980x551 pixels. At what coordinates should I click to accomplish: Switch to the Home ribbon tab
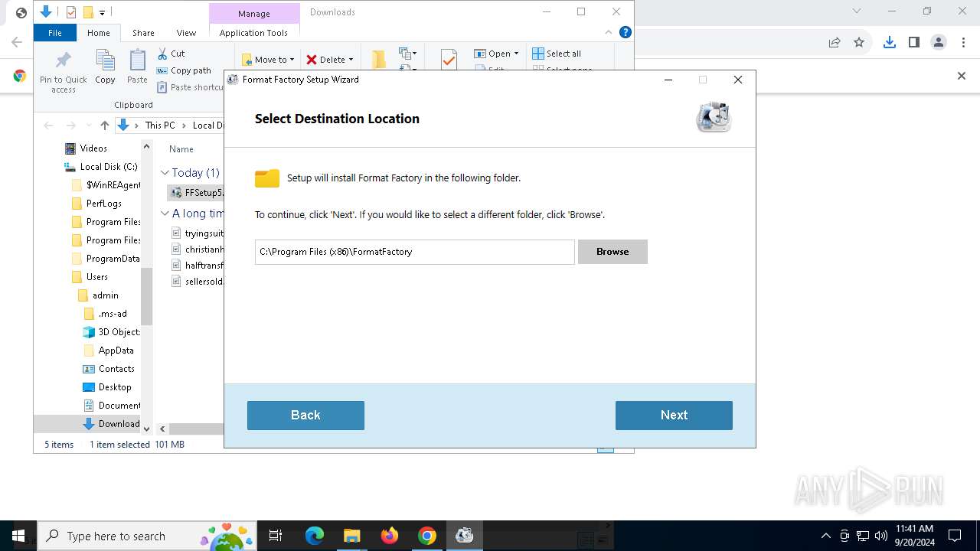pos(99,33)
